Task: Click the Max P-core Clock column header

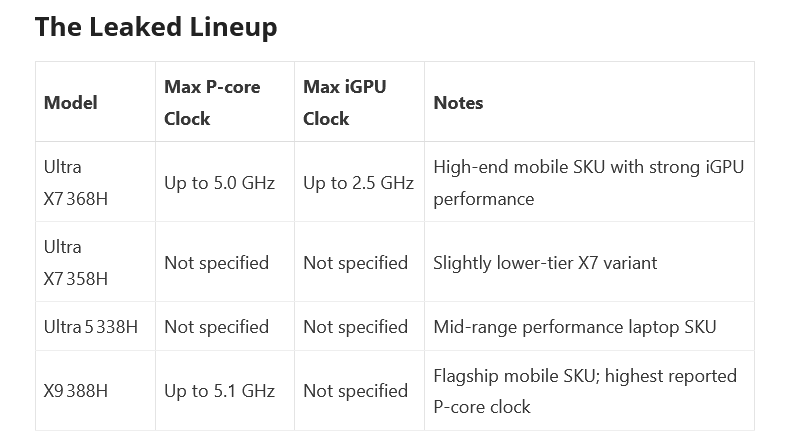Action: coord(212,103)
